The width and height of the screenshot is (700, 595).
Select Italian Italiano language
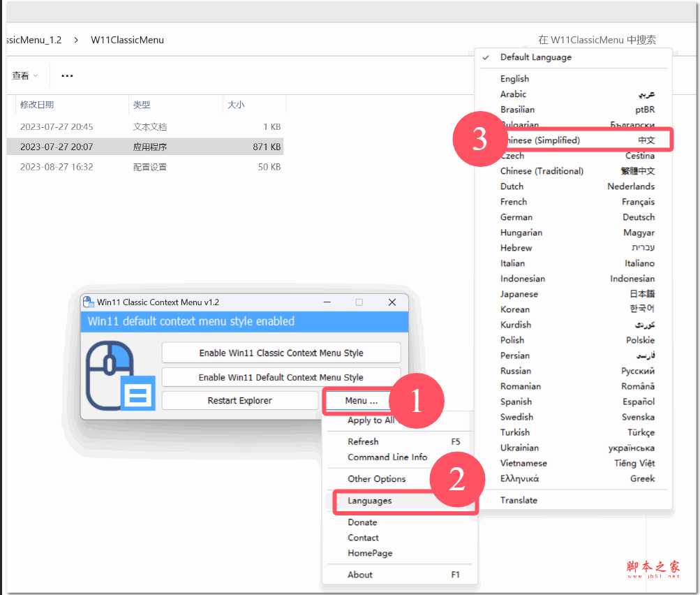tap(573, 263)
